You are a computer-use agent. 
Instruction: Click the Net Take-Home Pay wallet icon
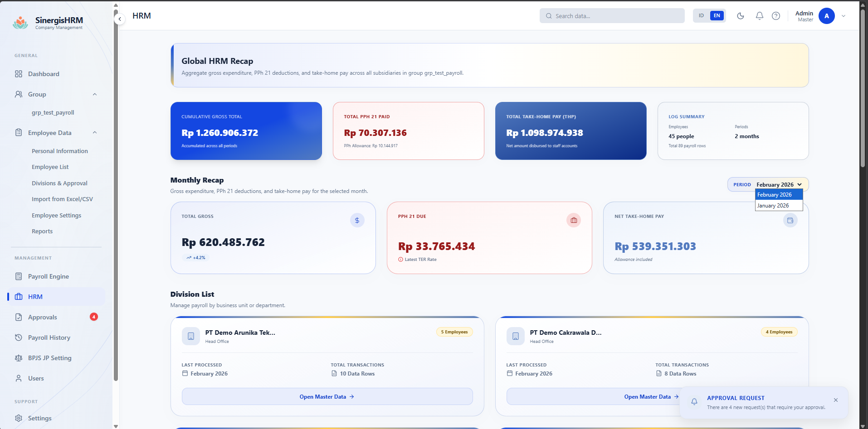790,220
